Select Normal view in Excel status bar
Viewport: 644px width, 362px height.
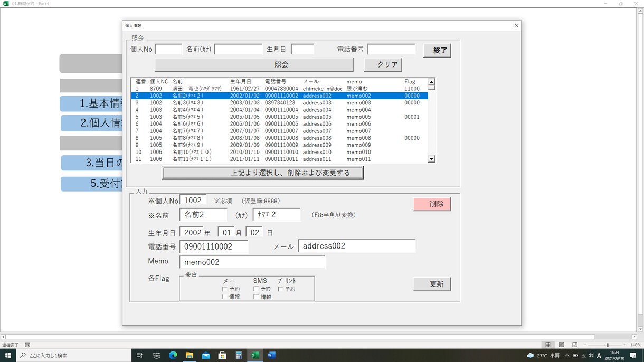[548, 345]
